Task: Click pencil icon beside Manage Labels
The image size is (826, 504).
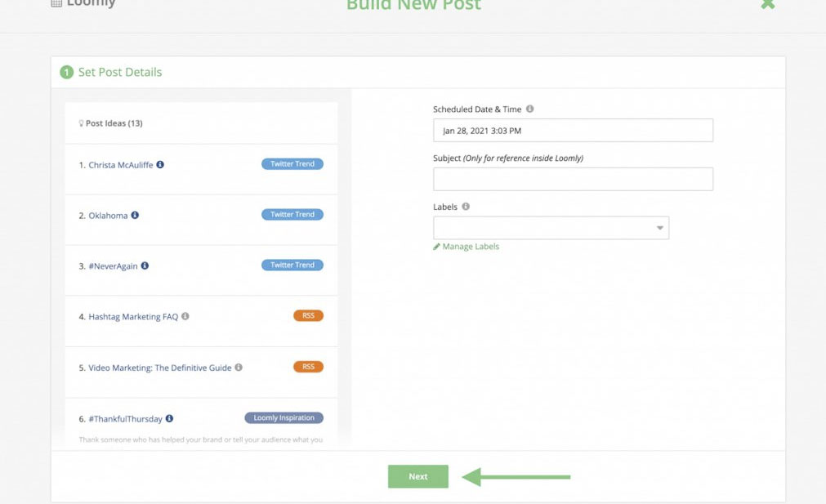Action: pos(436,247)
